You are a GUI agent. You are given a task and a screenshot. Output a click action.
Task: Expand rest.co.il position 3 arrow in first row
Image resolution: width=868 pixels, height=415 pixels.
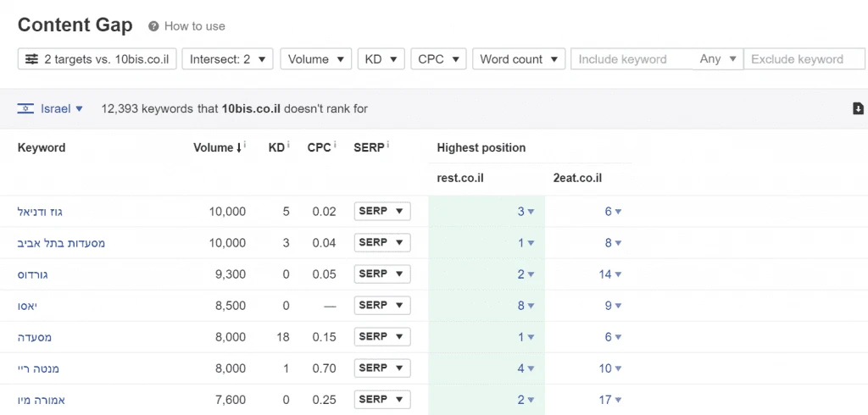tap(531, 212)
